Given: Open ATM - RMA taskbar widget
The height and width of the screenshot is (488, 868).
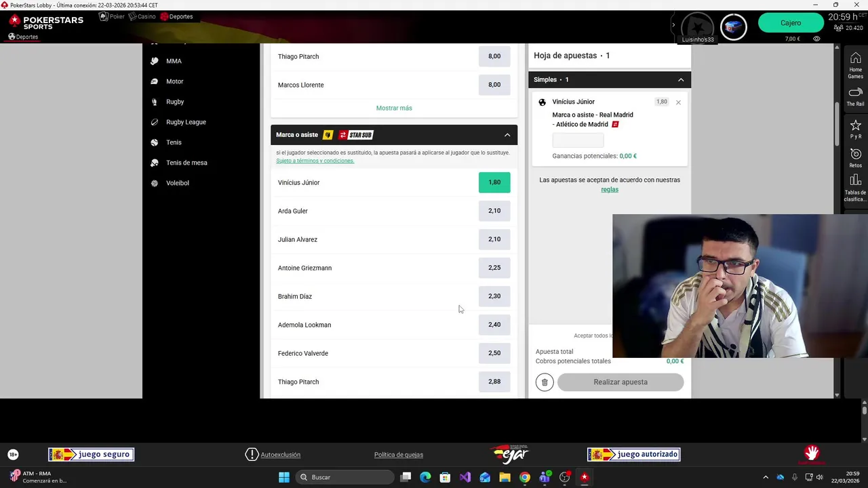Looking at the screenshot, I should point(38,477).
